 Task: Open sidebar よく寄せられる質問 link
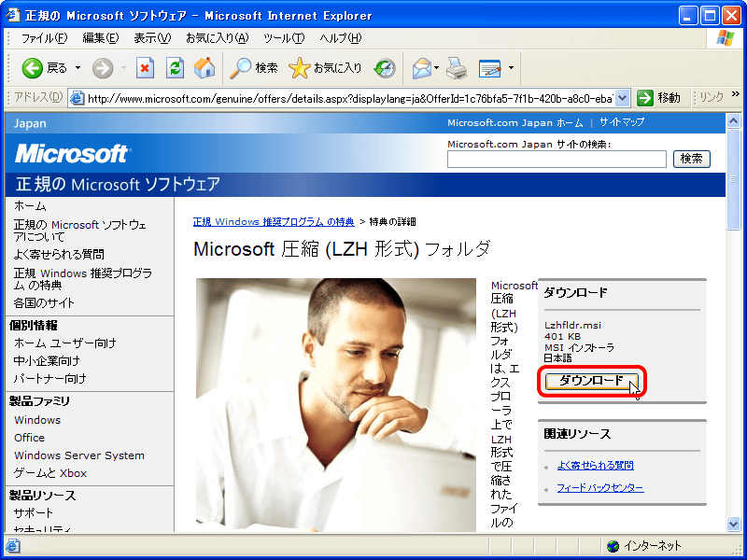pyautogui.click(x=59, y=255)
